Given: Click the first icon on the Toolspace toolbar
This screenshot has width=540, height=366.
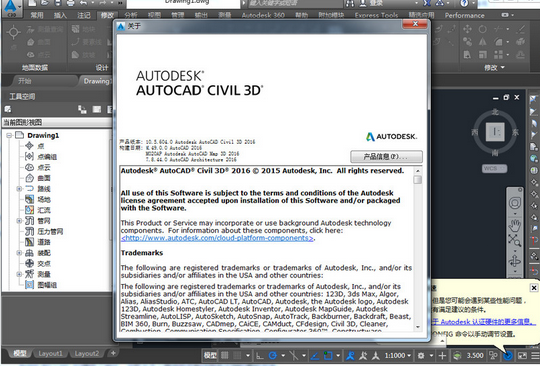Looking at the screenshot, I should (8, 109).
